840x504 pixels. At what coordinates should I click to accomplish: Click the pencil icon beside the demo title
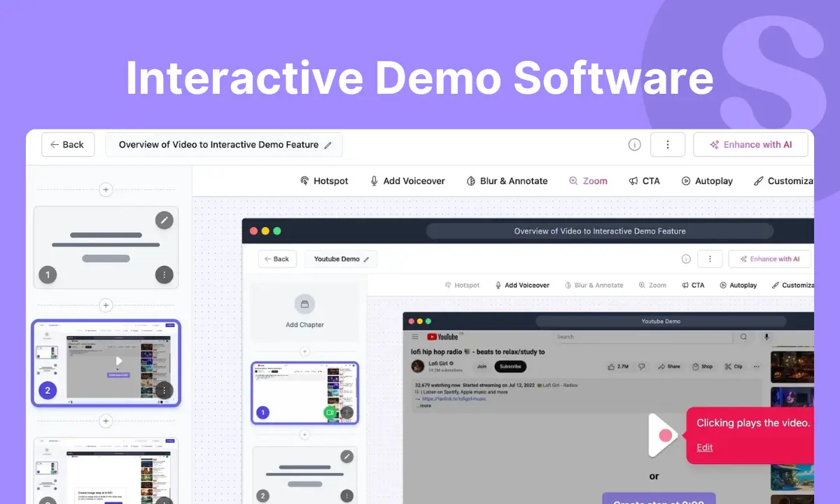[x=328, y=144]
